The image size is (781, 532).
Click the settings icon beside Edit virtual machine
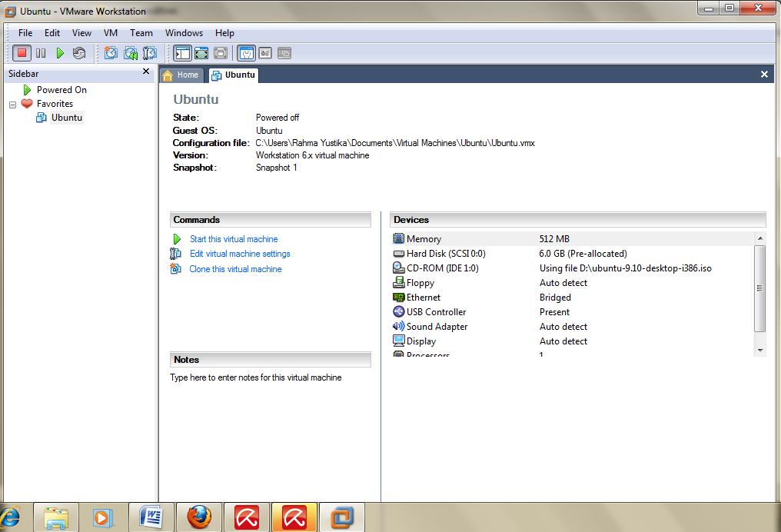[x=176, y=254]
